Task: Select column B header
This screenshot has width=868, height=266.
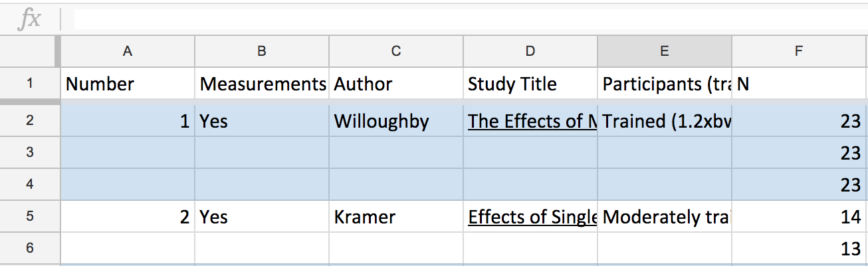Action: click(262, 51)
